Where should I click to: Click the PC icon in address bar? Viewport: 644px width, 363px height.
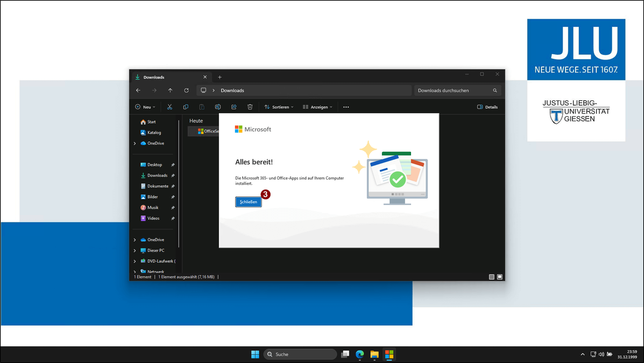click(203, 90)
